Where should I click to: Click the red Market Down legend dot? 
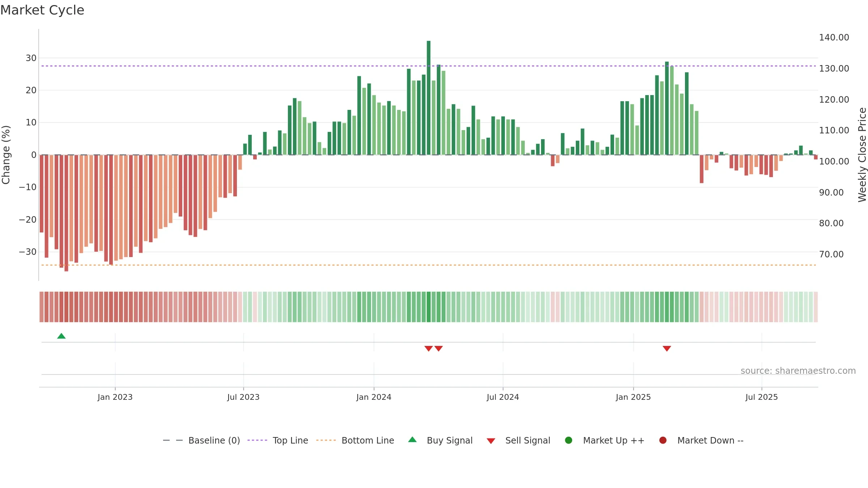click(663, 440)
